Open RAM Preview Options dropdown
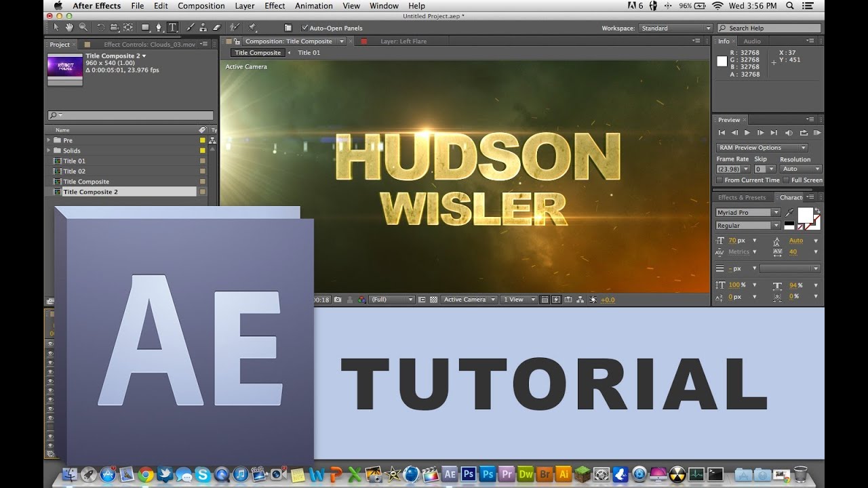868x488 pixels. [762, 148]
